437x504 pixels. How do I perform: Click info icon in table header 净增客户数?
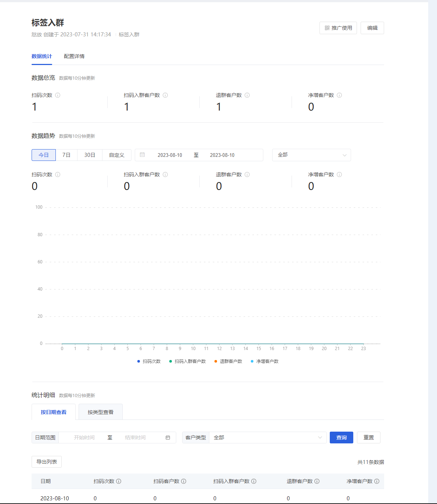point(377,481)
